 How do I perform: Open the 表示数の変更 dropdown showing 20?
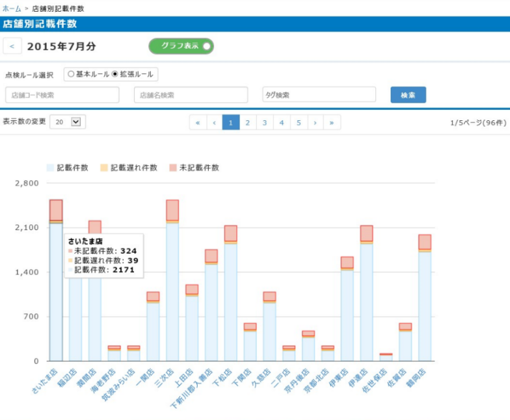click(68, 122)
